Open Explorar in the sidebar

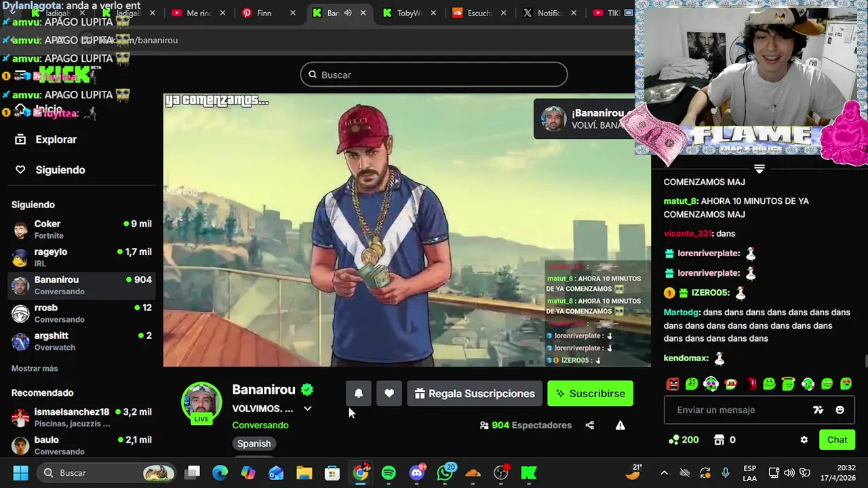click(56, 140)
